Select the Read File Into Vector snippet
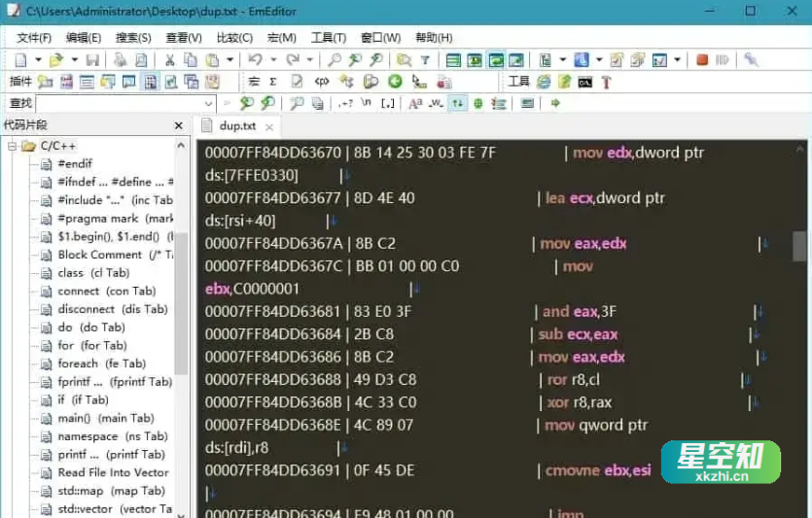 (x=113, y=472)
